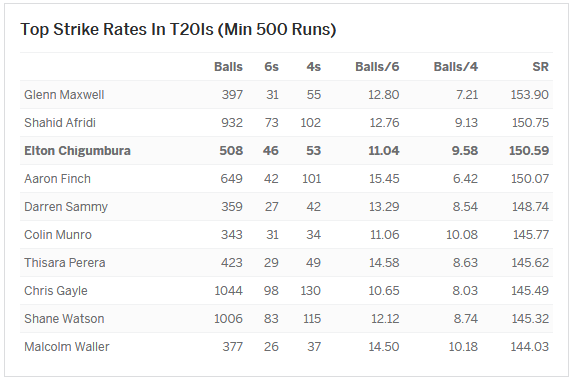The height and width of the screenshot is (380, 571).
Task: Select Malcolm Waller row label
Action: (67, 347)
